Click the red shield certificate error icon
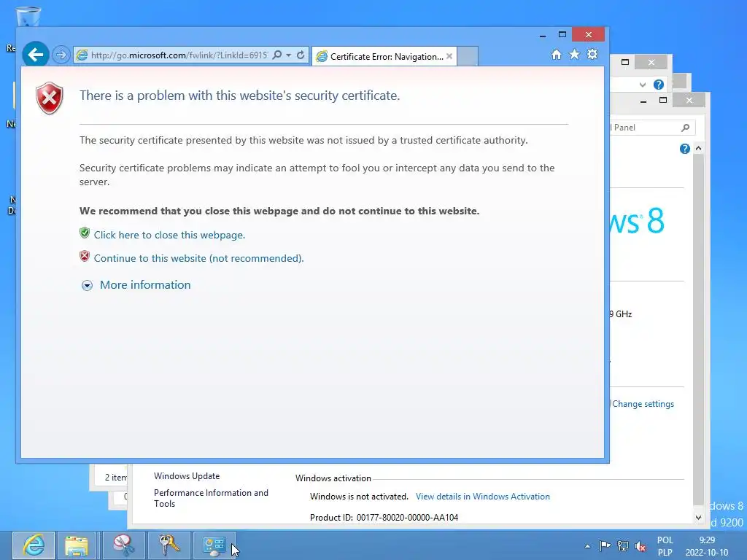Image resolution: width=747 pixels, height=560 pixels. [x=50, y=98]
